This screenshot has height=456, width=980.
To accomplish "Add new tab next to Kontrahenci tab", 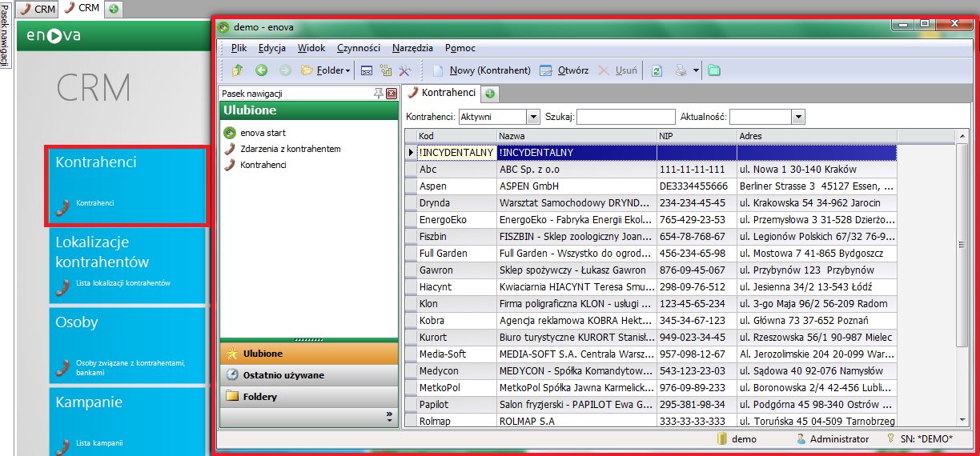I will pos(490,94).
